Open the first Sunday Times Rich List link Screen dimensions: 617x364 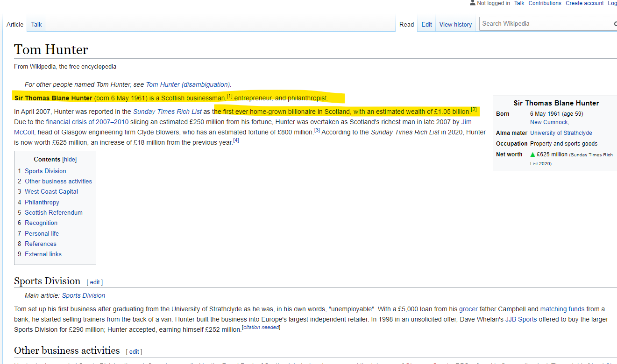tap(167, 112)
